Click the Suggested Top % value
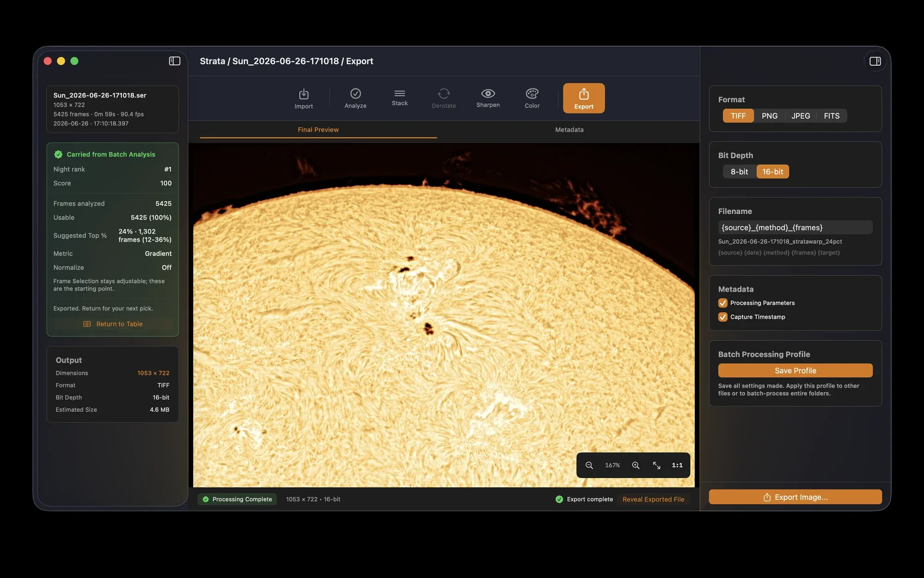The image size is (924, 578). (x=145, y=235)
